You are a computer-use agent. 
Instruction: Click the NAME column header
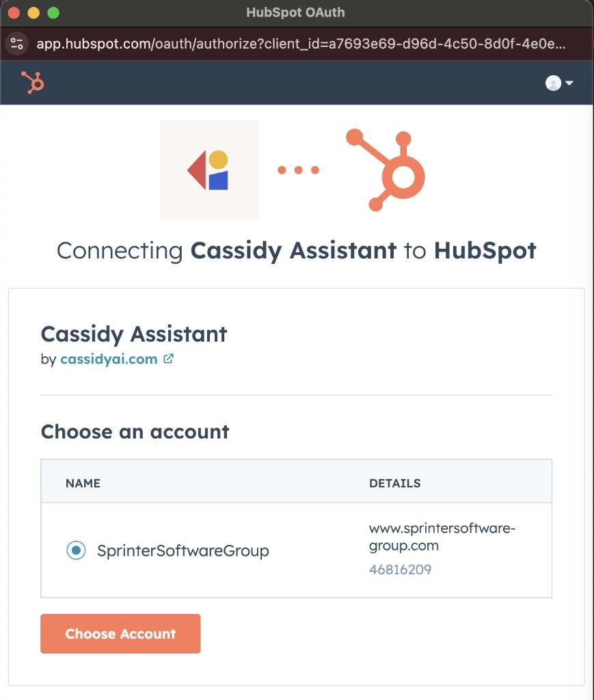83,483
